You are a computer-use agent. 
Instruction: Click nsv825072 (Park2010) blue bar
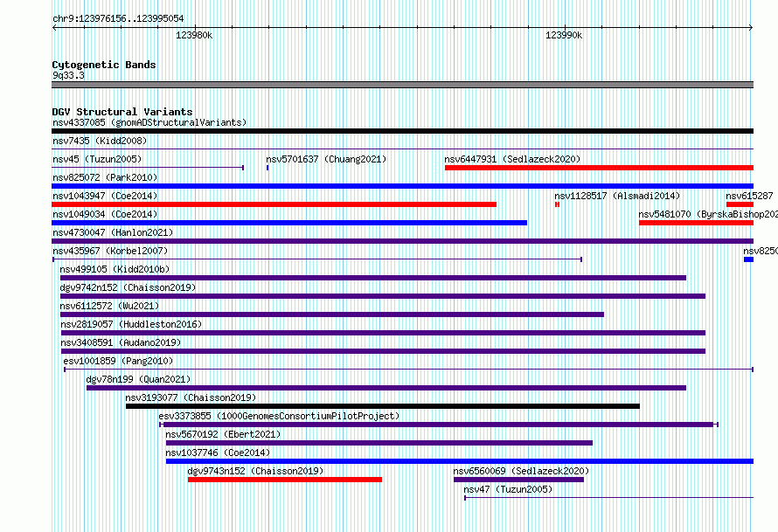pos(402,186)
